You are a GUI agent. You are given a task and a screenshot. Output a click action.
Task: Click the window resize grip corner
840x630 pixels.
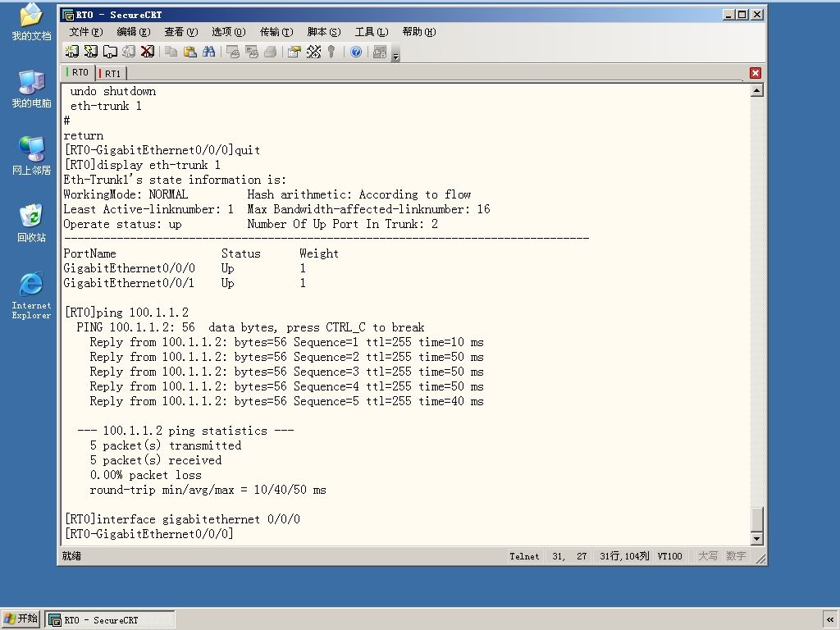(x=760, y=559)
